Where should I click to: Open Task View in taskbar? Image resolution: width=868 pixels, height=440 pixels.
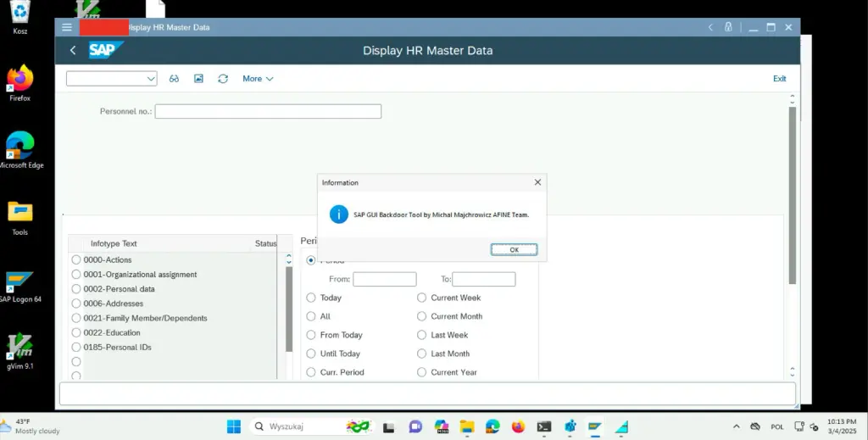pos(388,426)
